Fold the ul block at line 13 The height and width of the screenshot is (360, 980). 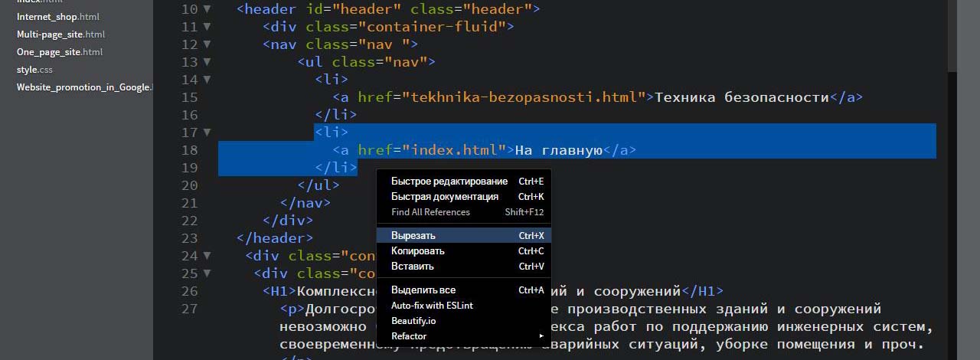[x=207, y=62]
